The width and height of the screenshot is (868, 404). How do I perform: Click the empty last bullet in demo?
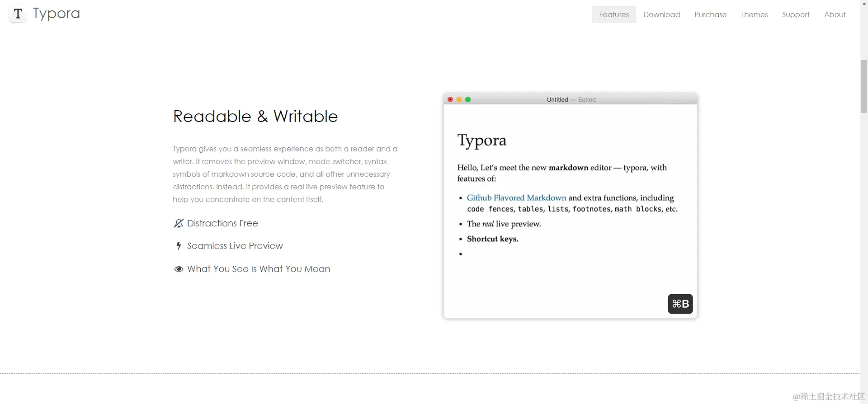(x=461, y=254)
